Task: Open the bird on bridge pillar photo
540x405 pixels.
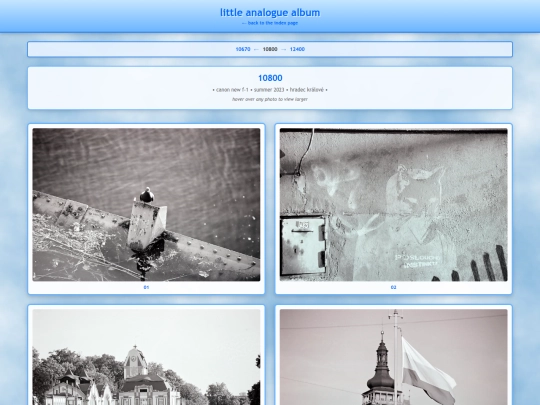Action: coord(146,205)
